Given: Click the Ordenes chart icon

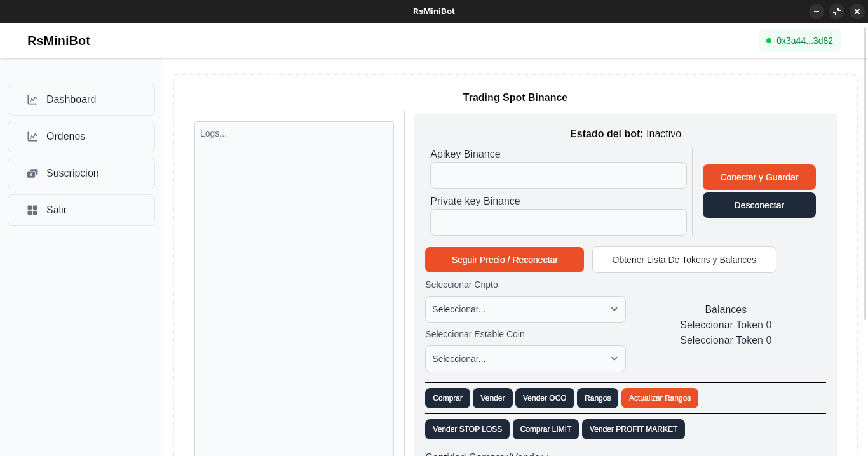Looking at the screenshot, I should (32, 137).
